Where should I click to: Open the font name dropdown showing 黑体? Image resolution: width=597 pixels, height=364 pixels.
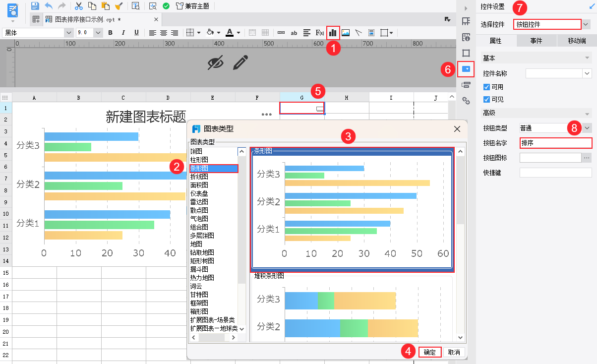click(69, 33)
